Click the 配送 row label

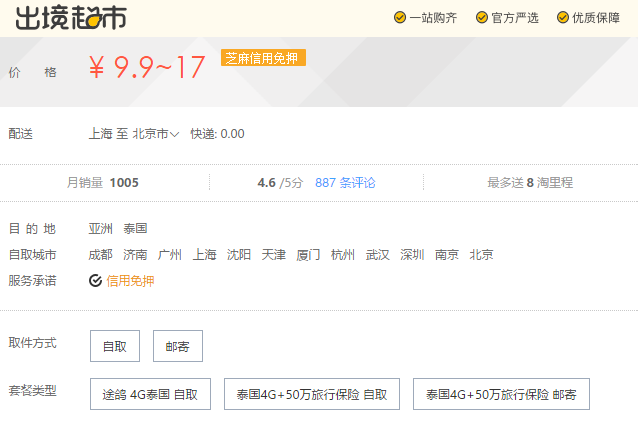20,134
